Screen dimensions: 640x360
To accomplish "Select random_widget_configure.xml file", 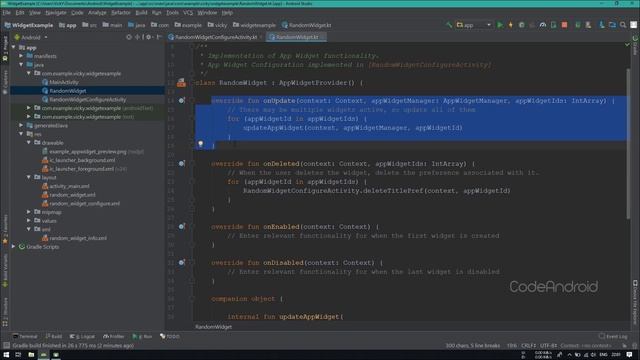I will point(84,203).
